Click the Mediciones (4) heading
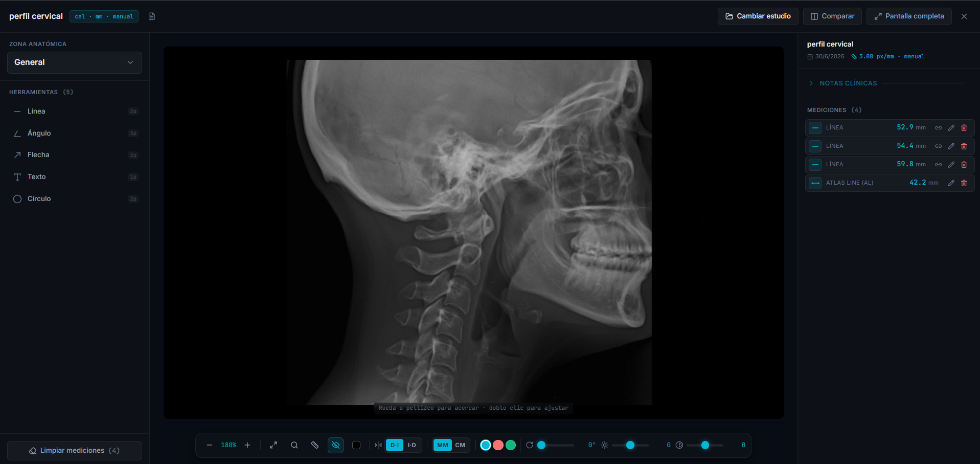980x464 pixels. point(834,110)
